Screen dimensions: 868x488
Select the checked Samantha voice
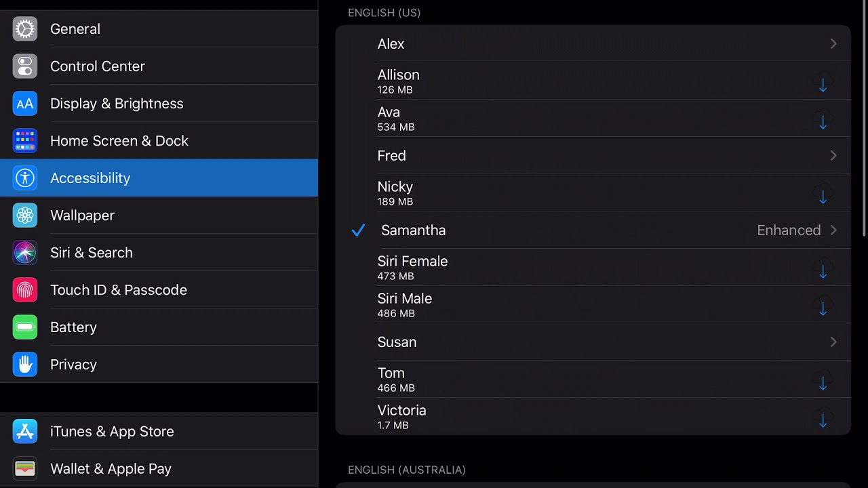click(413, 230)
